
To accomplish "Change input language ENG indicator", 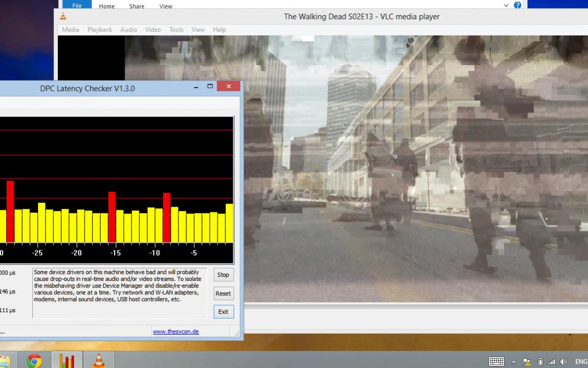I will pos(581,362).
